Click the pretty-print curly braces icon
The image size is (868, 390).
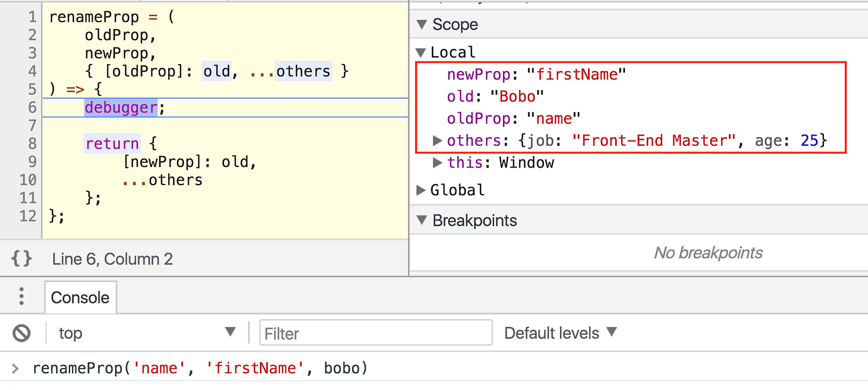[x=22, y=259]
